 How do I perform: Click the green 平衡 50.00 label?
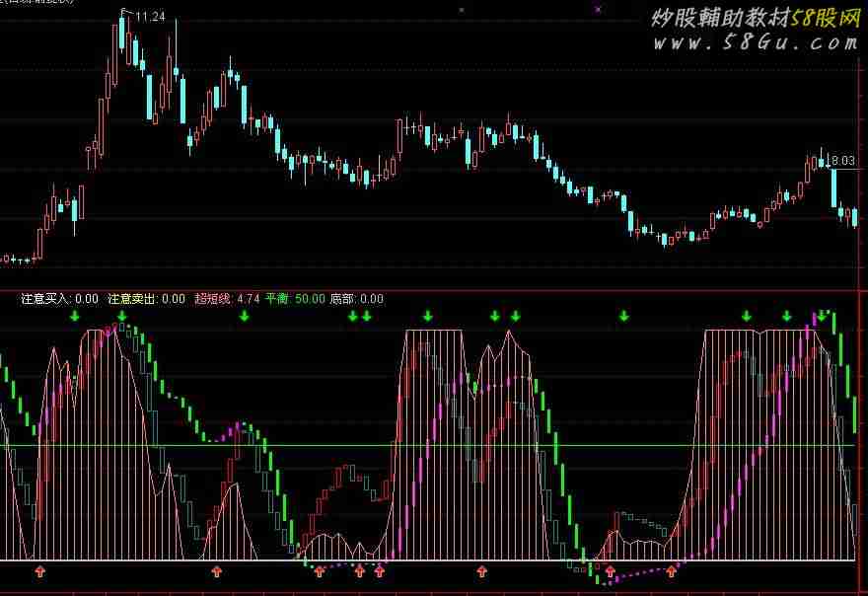(x=296, y=298)
